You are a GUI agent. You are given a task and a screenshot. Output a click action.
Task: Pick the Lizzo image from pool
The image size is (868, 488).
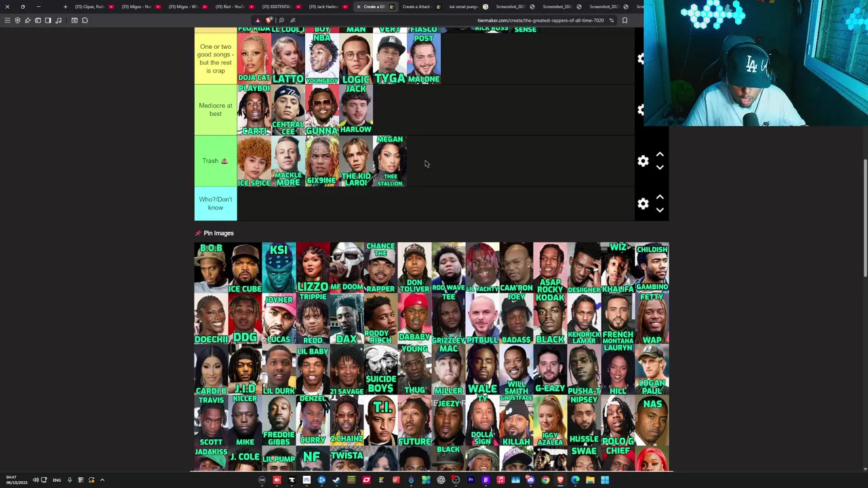313,268
